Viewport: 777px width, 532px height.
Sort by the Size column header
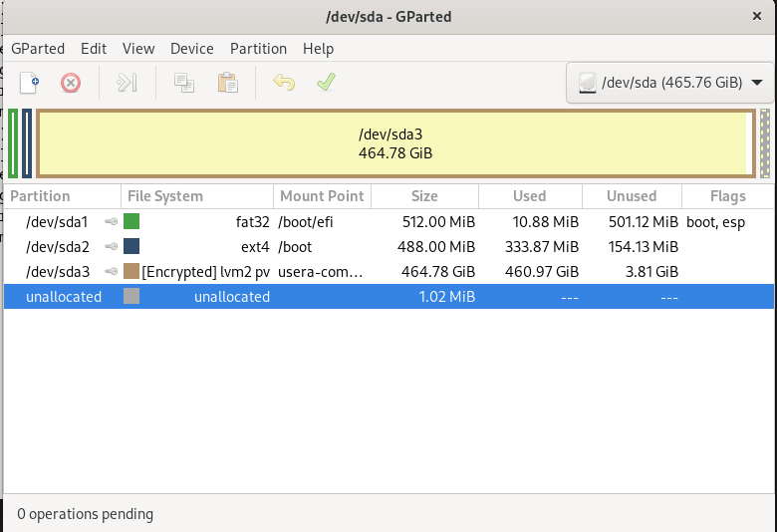[423, 196]
